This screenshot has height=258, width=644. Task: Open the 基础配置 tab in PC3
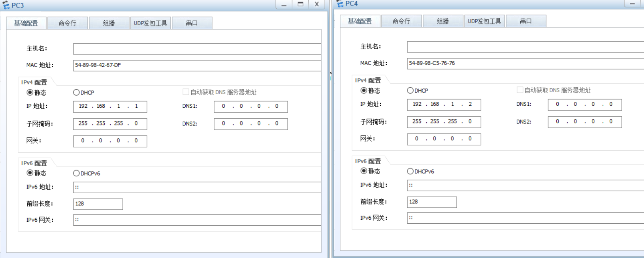click(x=26, y=23)
